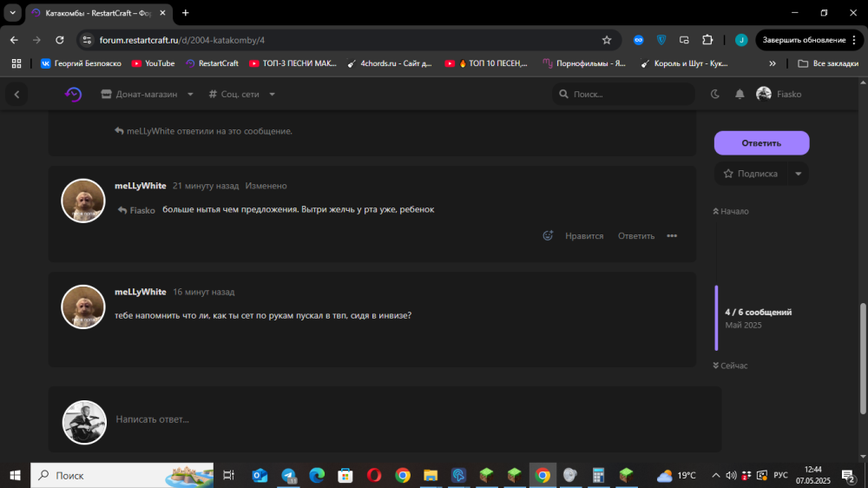The image size is (868, 488).
Task: Click the browser back arrow
Action: 14,40
